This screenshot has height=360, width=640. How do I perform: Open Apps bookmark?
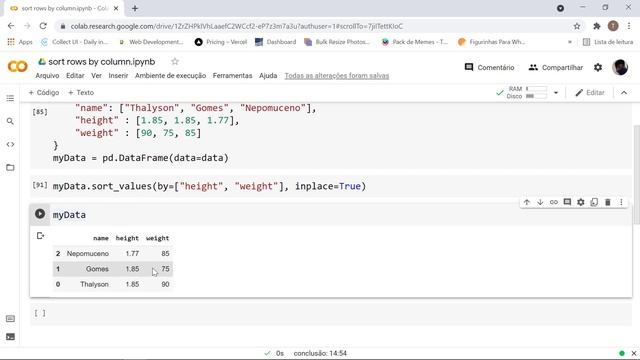[x=20, y=42]
